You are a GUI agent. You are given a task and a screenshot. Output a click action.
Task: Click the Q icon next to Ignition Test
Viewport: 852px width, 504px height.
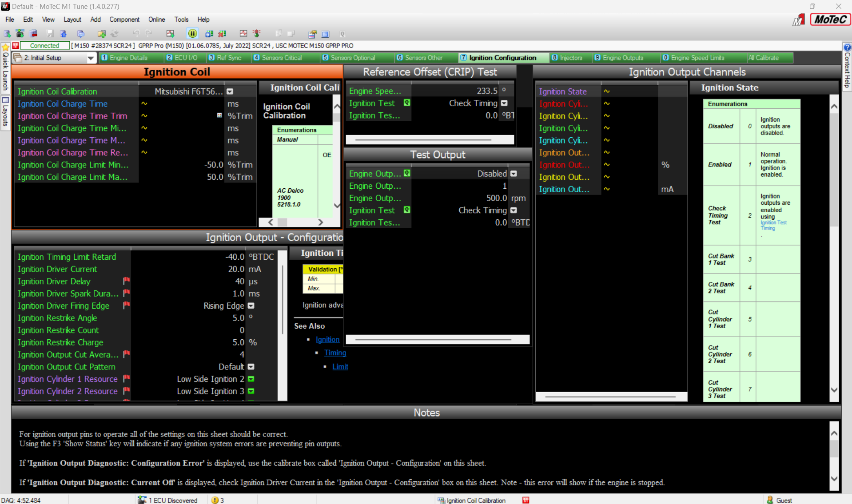tap(407, 103)
